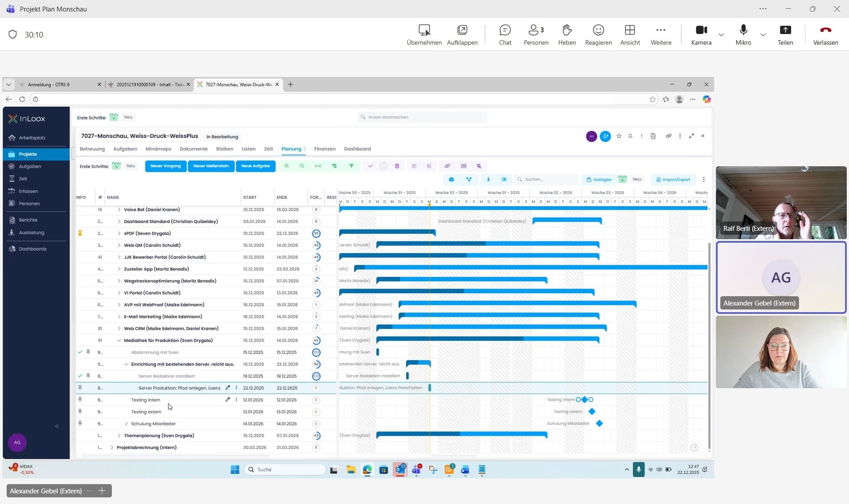The height and width of the screenshot is (504, 849).
Task: Click the Neuer Meilenstein button
Action: (x=211, y=166)
